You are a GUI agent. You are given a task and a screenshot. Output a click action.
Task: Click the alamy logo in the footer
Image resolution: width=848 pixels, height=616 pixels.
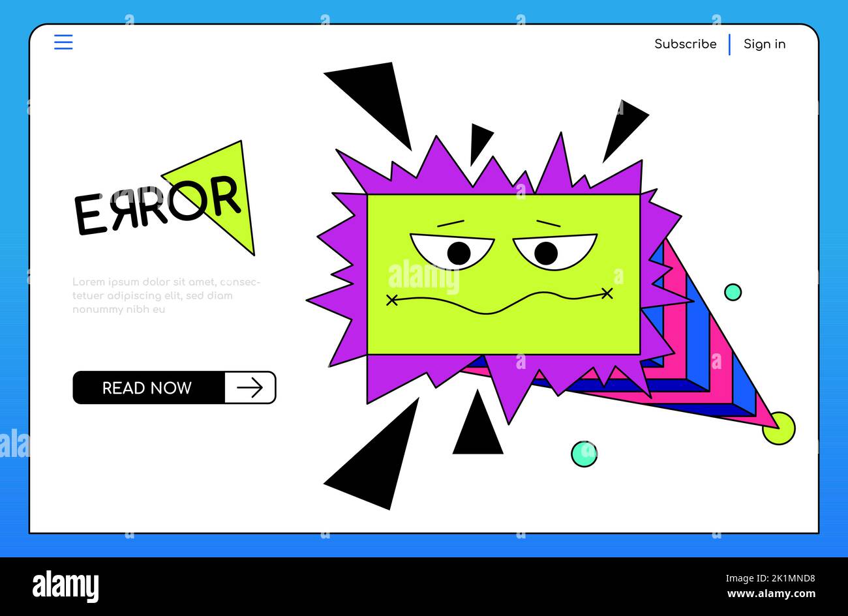click(65, 585)
